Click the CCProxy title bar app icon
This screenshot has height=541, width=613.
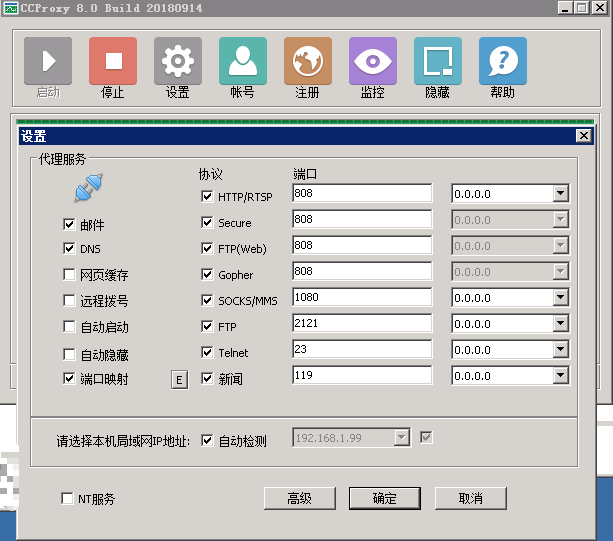point(11,8)
